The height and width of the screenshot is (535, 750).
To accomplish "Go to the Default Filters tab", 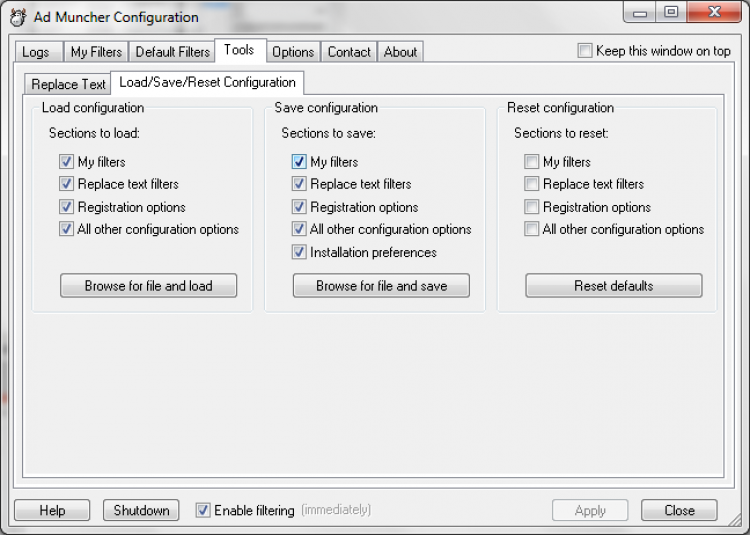I will [173, 52].
